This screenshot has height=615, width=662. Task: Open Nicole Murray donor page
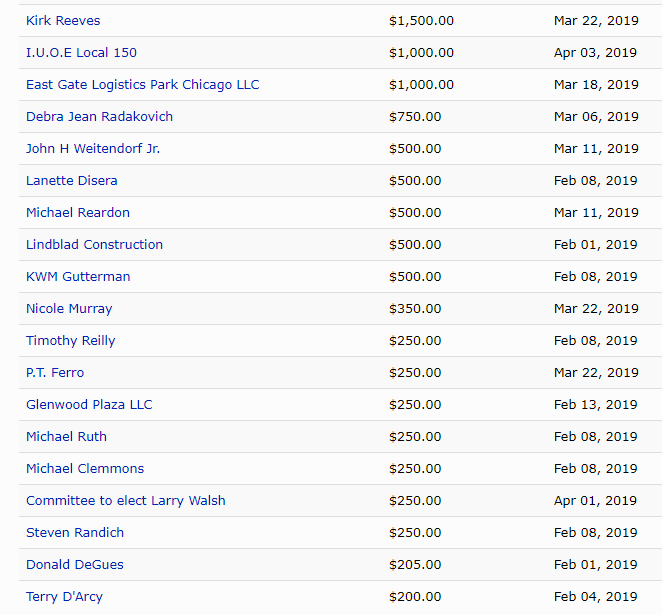(x=69, y=309)
